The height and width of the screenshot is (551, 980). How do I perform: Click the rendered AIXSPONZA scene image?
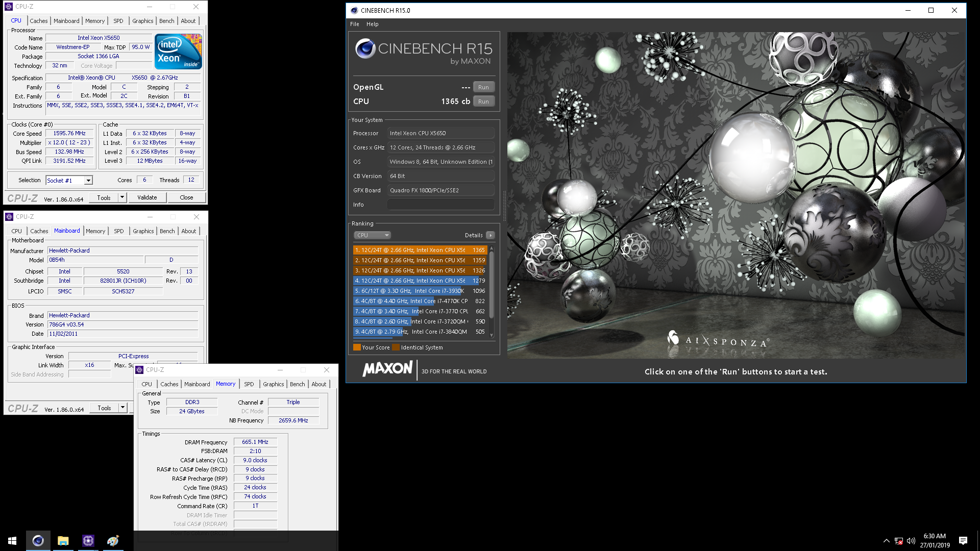pos(736,195)
